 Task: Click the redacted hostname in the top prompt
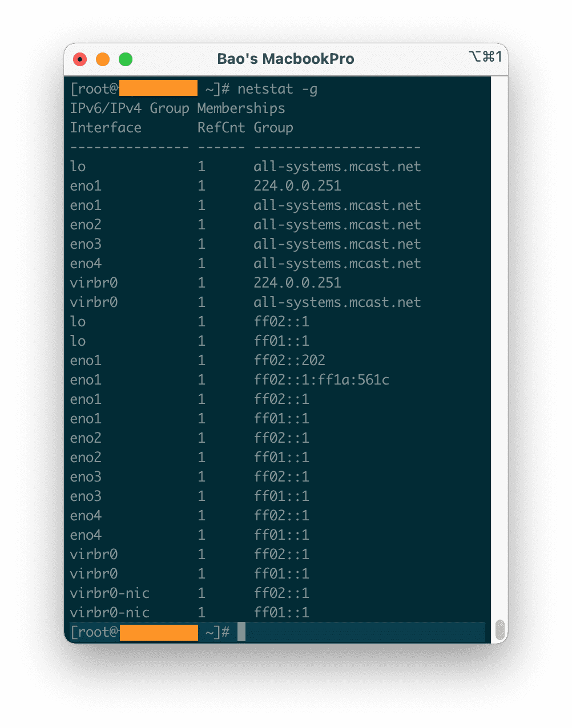158,88
